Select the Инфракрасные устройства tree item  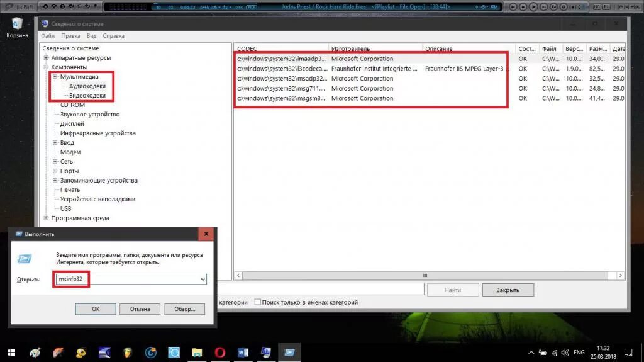pos(97,133)
